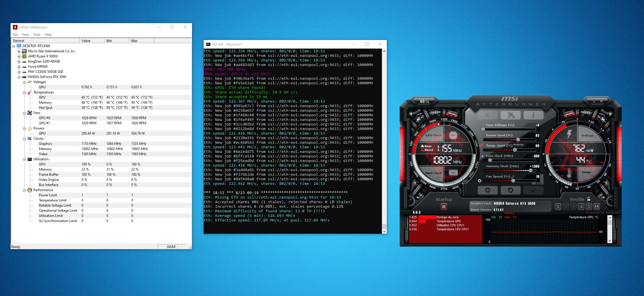Expand the Micro-Star International node
The height and width of the screenshot is (296, 644).
(x=19, y=51)
